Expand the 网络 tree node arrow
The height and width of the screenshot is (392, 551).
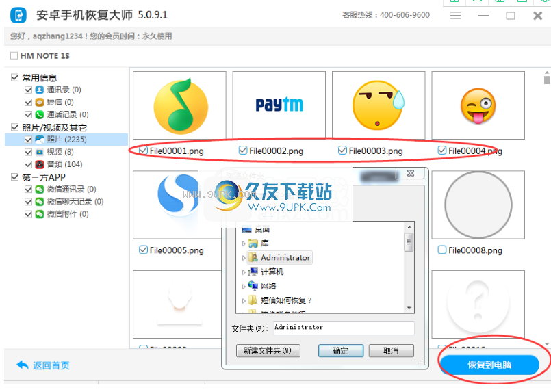[244, 286]
